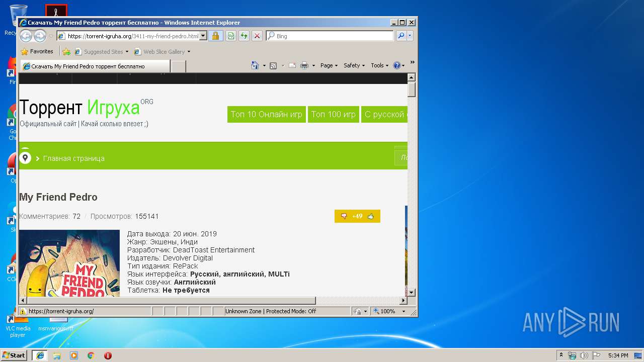This screenshot has width=644, height=362.
Task: Expand the address bar history dropdown
Action: [203, 36]
